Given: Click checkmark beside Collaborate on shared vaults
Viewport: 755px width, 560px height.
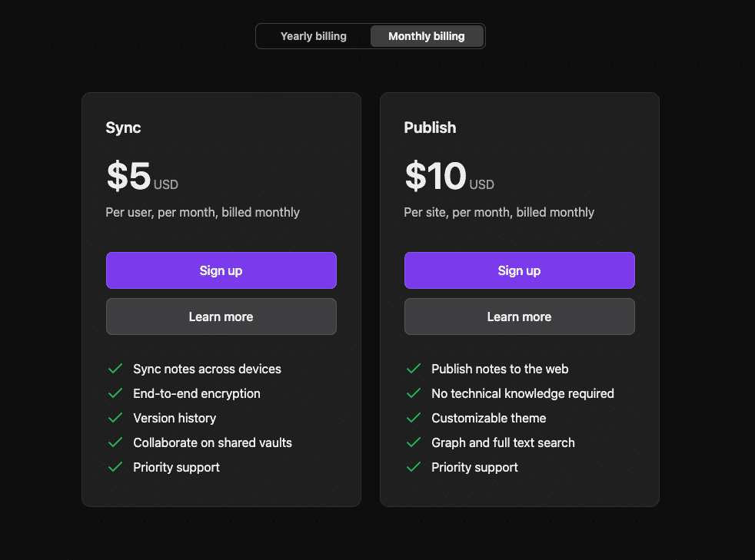Looking at the screenshot, I should pyautogui.click(x=115, y=442).
